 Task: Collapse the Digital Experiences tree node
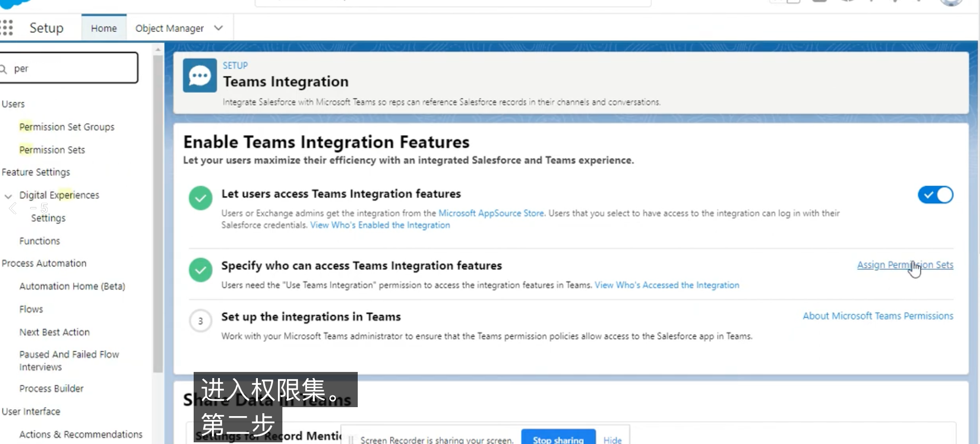point(8,196)
